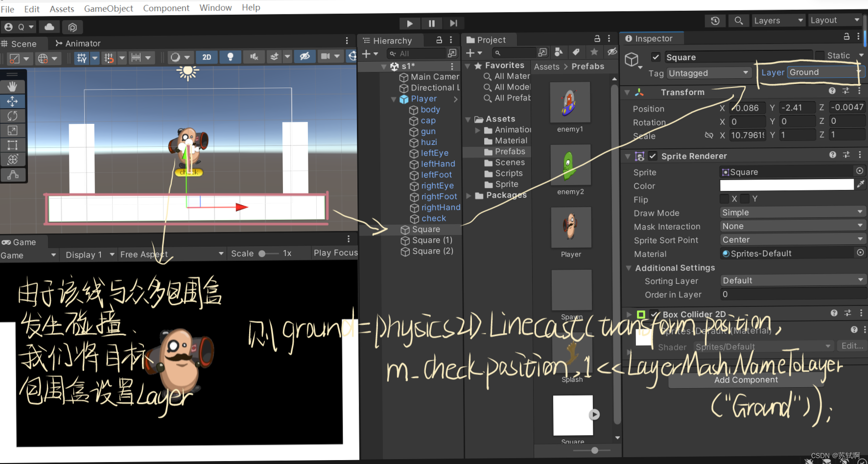Image resolution: width=868 pixels, height=464 pixels.
Task: Open the custom editor tools icon
Action: [12, 174]
